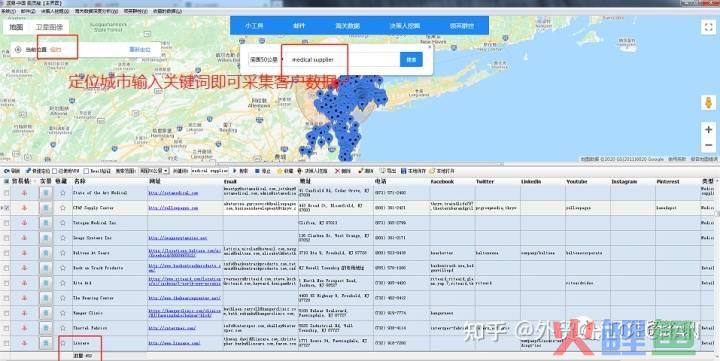Check the Rite Aid row checkbox
Viewport: 720px width, 361px height.
click(6, 283)
